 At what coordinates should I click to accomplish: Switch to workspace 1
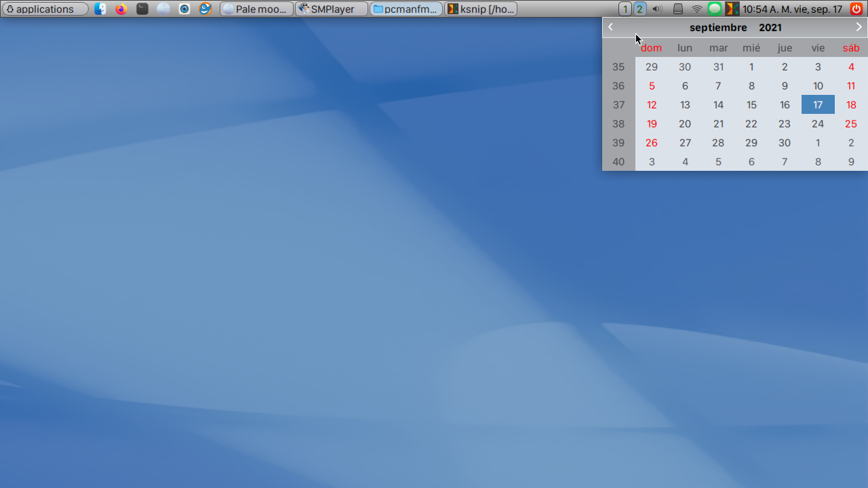click(625, 9)
